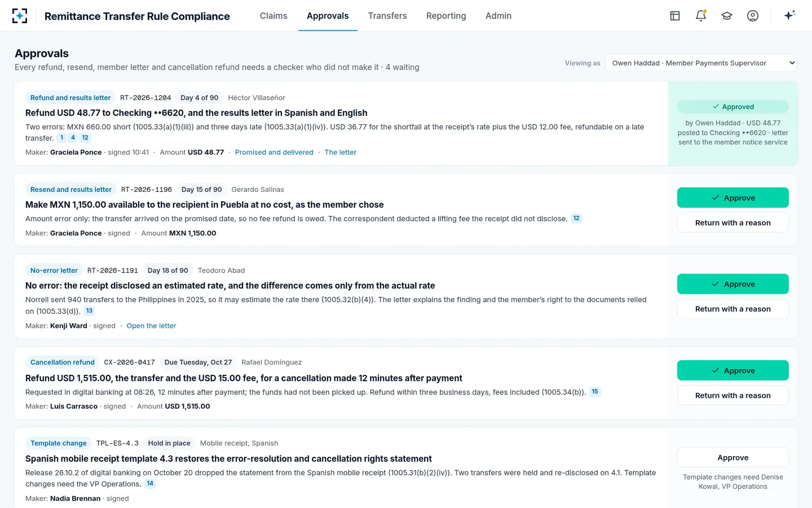
Task: Click the Approved status pill
Action: [x=733, y=107]
